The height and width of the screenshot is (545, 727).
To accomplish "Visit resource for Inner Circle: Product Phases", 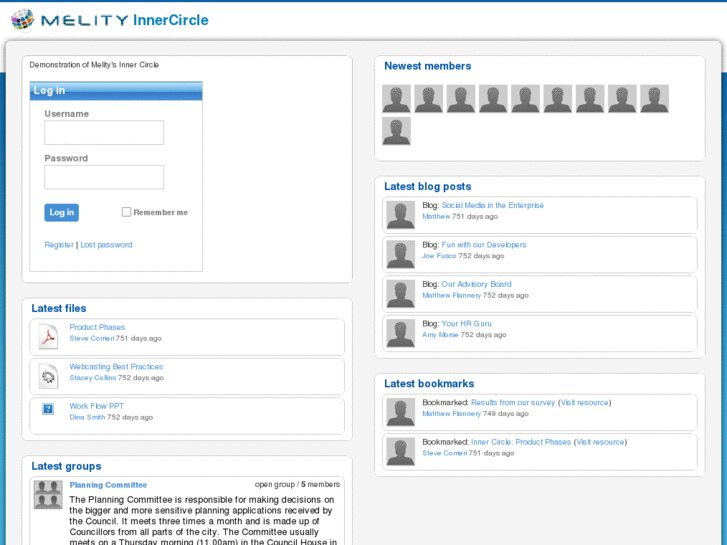I will pos(600,442).
